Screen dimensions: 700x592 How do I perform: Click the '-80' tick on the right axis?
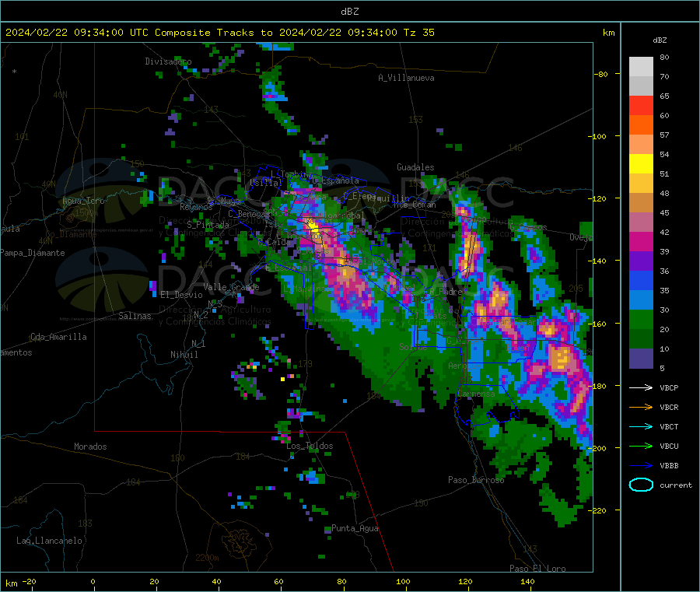click(x=601, y=74)
